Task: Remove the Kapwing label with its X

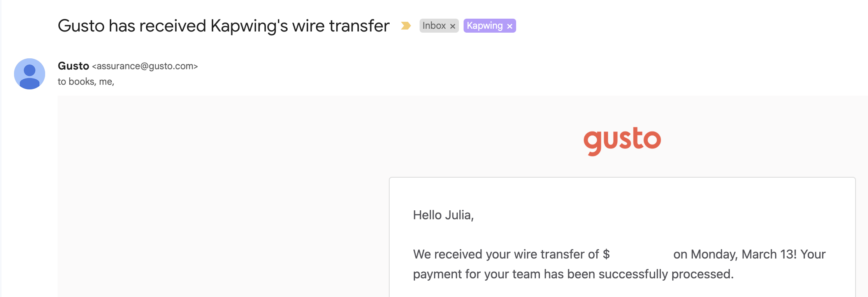Action: pos(510,26)
